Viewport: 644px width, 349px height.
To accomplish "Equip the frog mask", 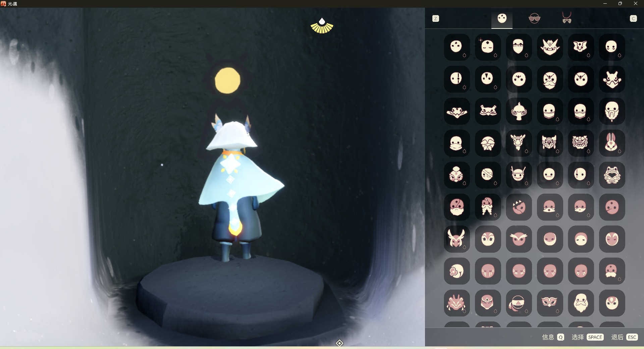I will [612, 175].
